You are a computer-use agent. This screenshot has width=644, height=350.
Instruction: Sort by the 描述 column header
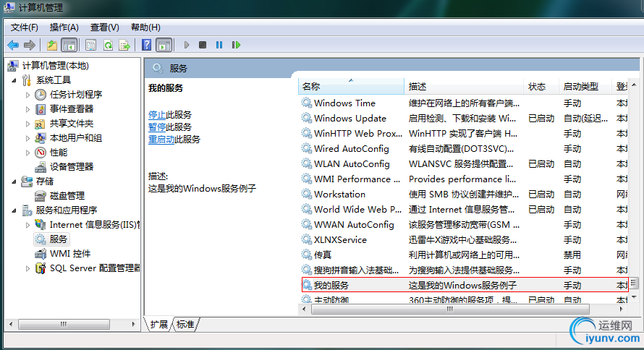pos(464,87)
